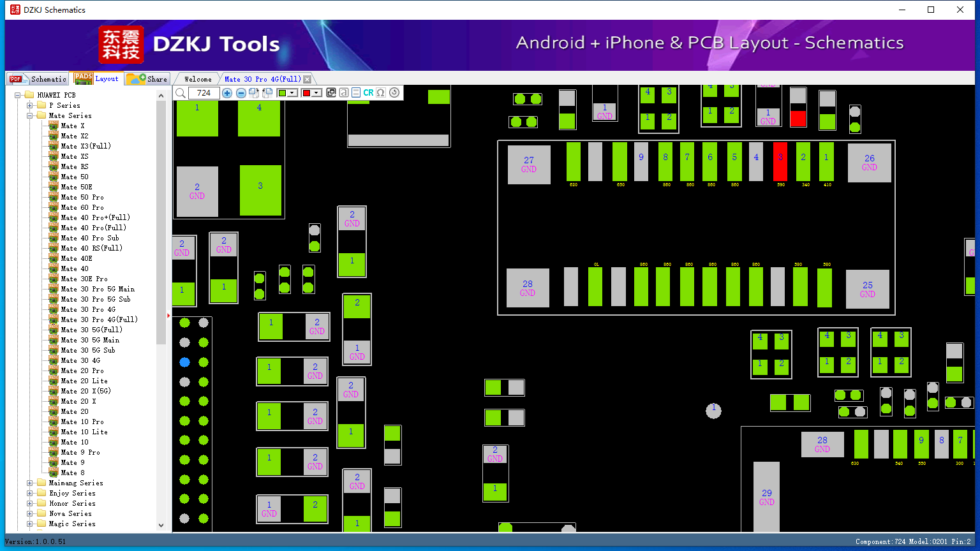
Task: Click the blue minus zoom-out icon
Action: coord(241,93)
